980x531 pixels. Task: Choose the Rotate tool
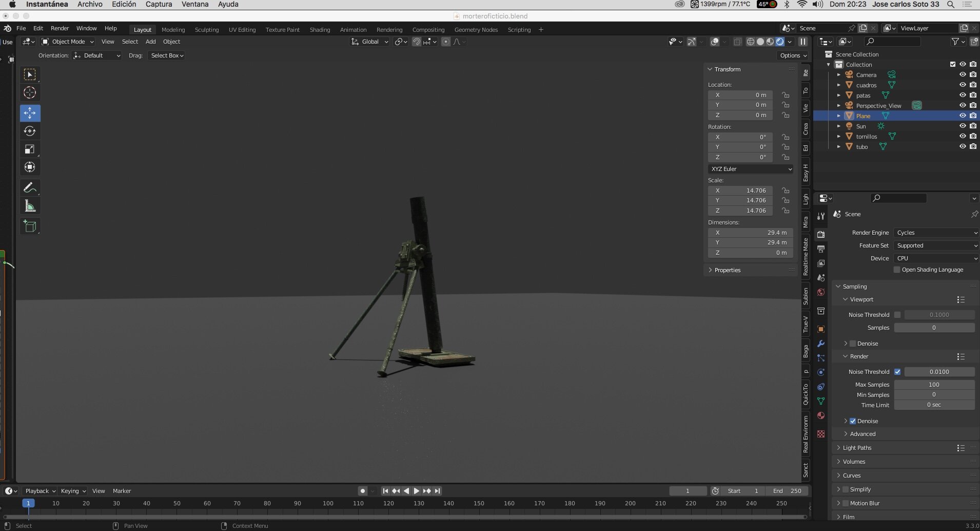point(30,131)
